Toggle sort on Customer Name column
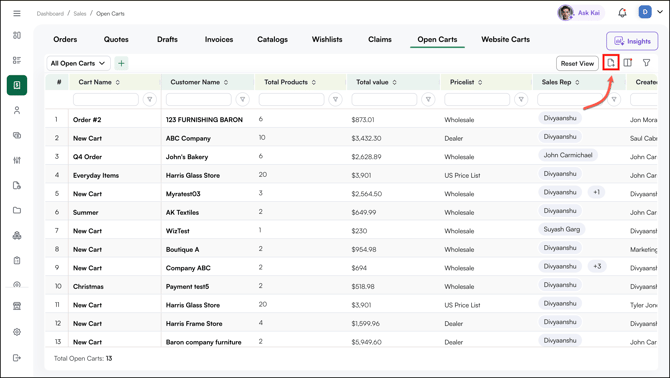Image resolution: width=670 pixels, height=378 pixels. [x=226, y=82]
